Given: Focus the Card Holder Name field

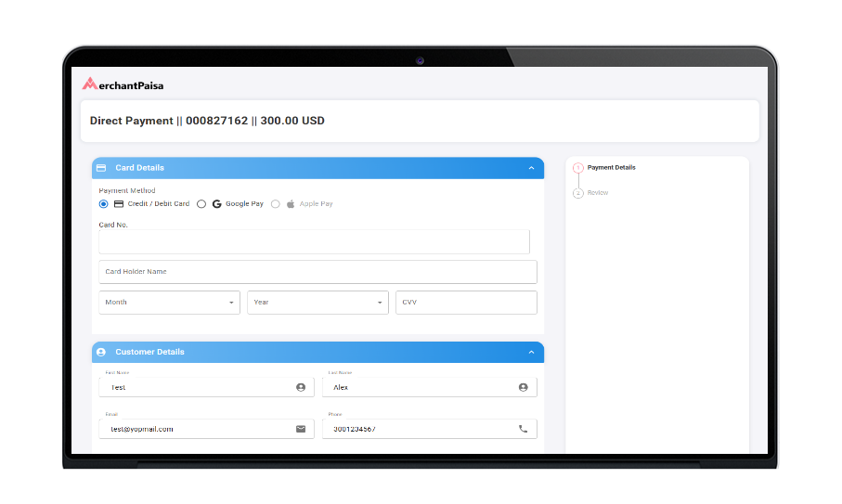Looking at the screenshot, I should pos(317,272).
